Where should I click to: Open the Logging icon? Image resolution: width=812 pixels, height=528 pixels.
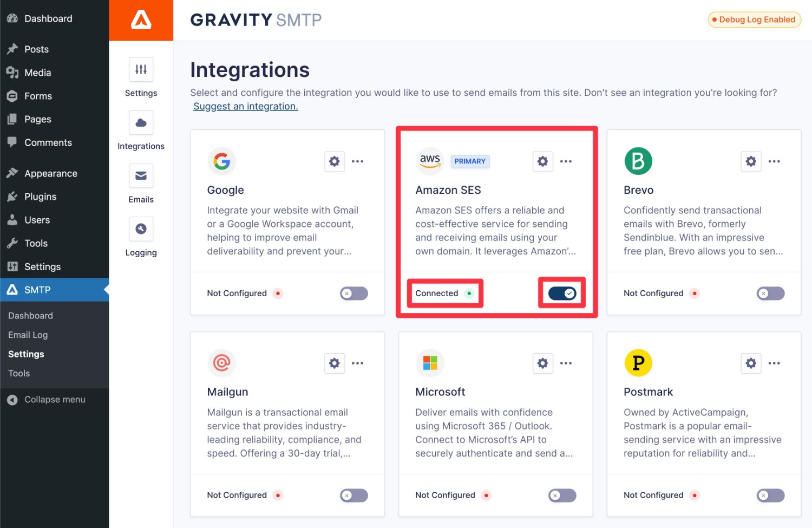(141, 229)
